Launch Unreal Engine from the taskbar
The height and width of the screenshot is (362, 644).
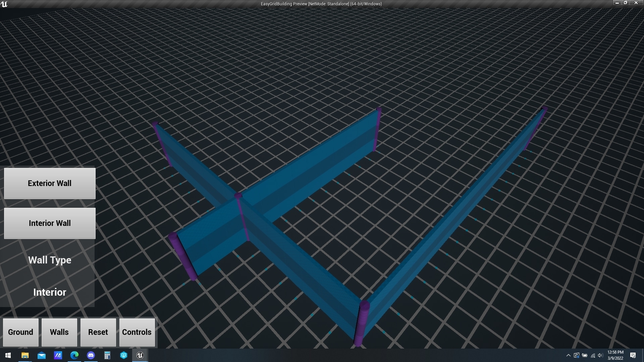[140, 355]
